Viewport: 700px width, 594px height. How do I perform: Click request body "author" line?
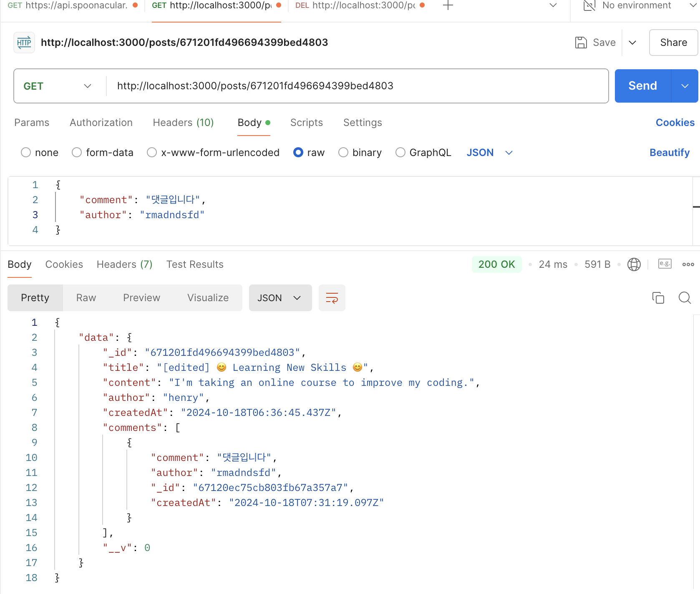pos(142,215)
